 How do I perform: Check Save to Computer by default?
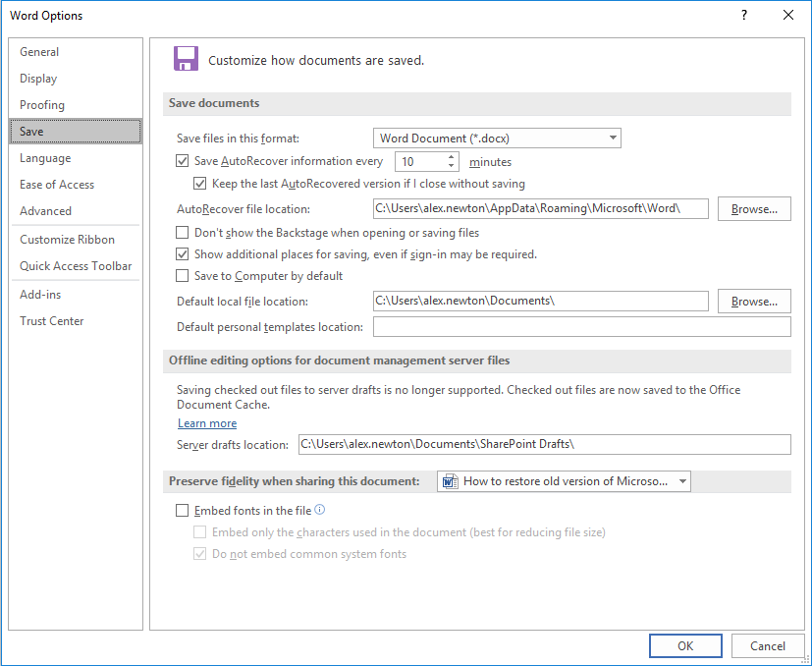(x=182, y=276)
